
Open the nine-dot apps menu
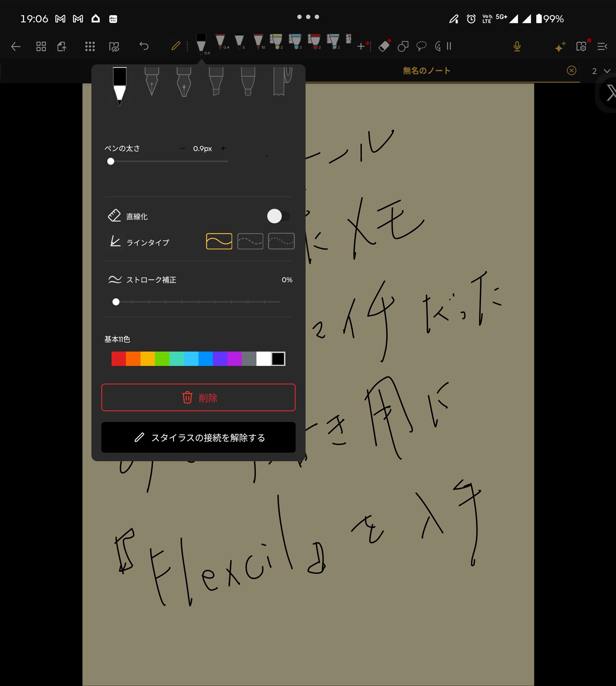click(90, 46)
